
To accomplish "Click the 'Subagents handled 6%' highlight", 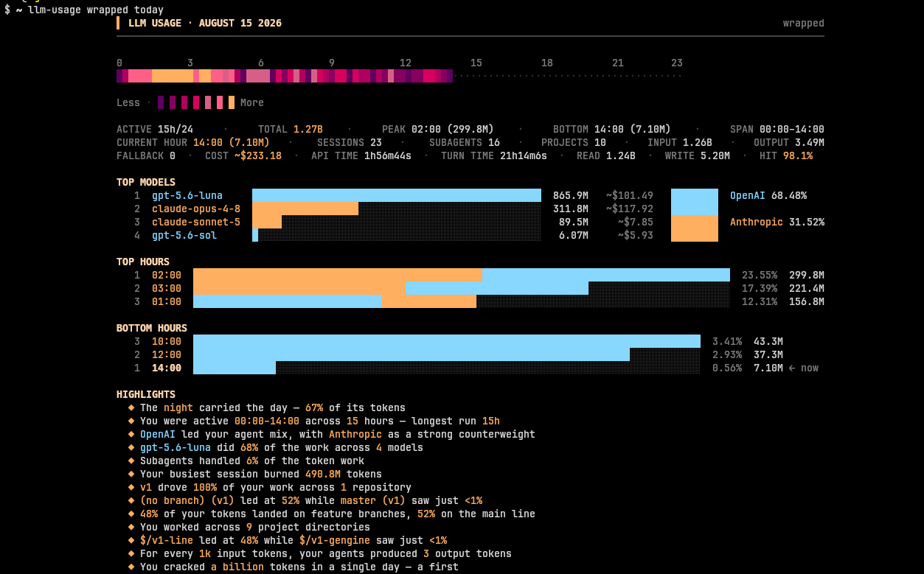I will [252, 461].
